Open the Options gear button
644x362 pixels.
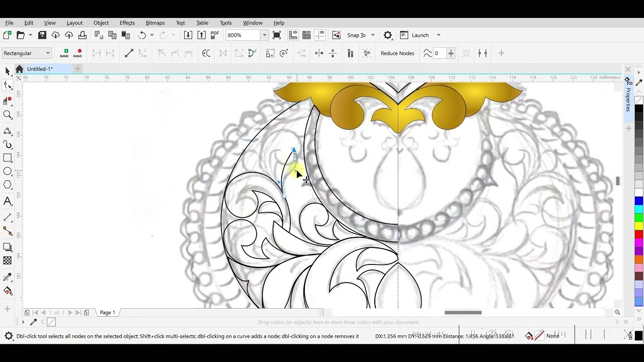pyautogui.click(x=387, y=35)
